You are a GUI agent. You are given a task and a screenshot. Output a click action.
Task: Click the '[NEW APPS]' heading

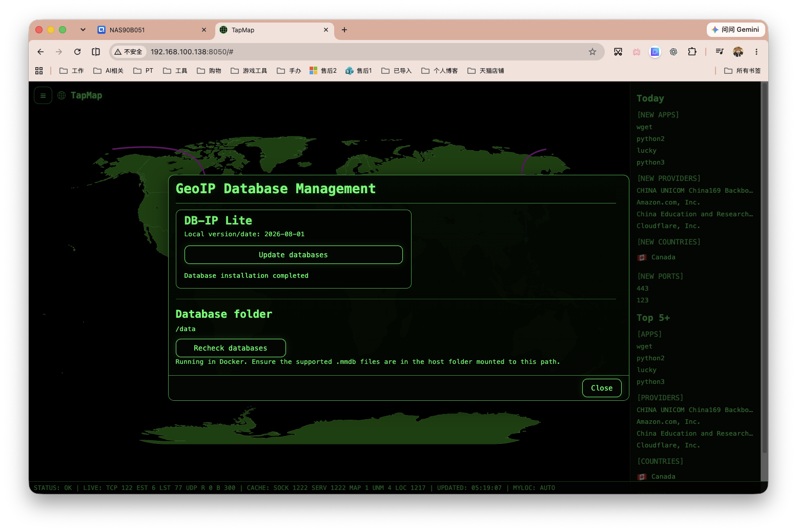click(658, 115)
